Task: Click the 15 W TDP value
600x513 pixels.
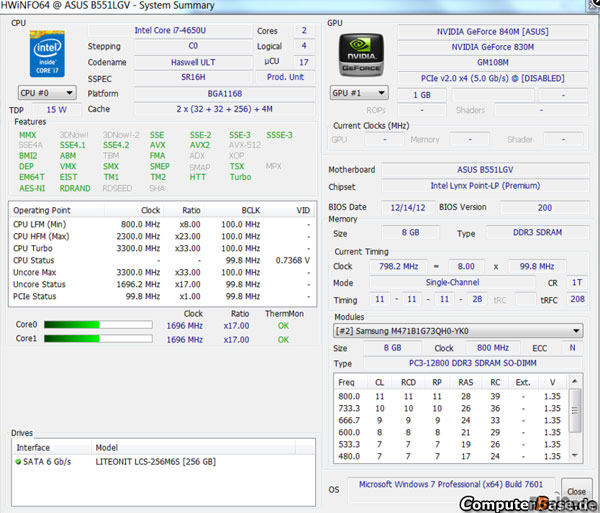Action: pyautogui.click(x=57, y=110)
